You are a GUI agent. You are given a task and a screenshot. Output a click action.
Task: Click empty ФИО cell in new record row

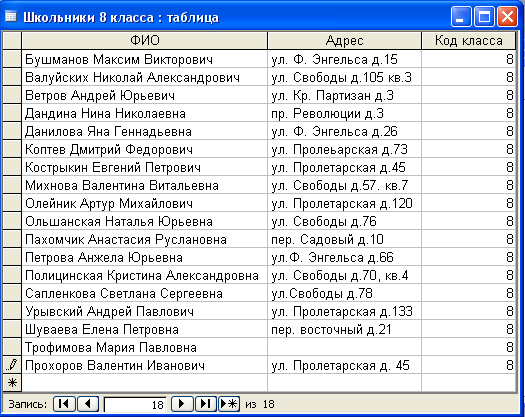(144, 383)
